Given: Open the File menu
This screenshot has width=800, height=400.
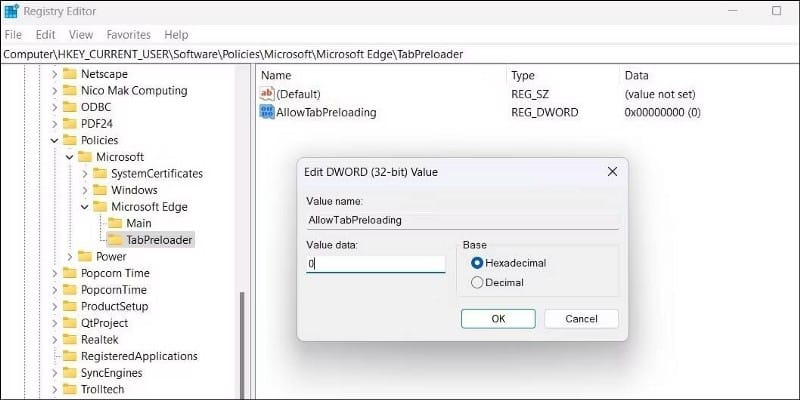Looking at the screenshot, I should click(x=13, y=35).
